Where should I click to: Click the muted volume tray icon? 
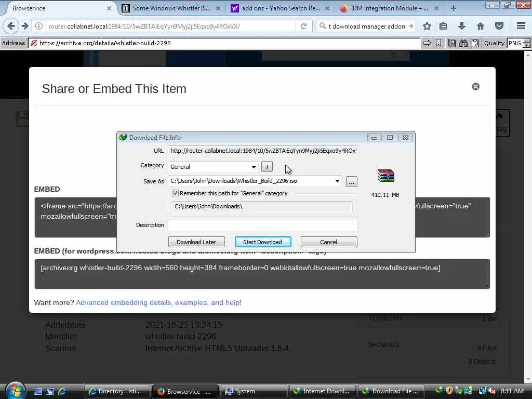coord(493,391)
